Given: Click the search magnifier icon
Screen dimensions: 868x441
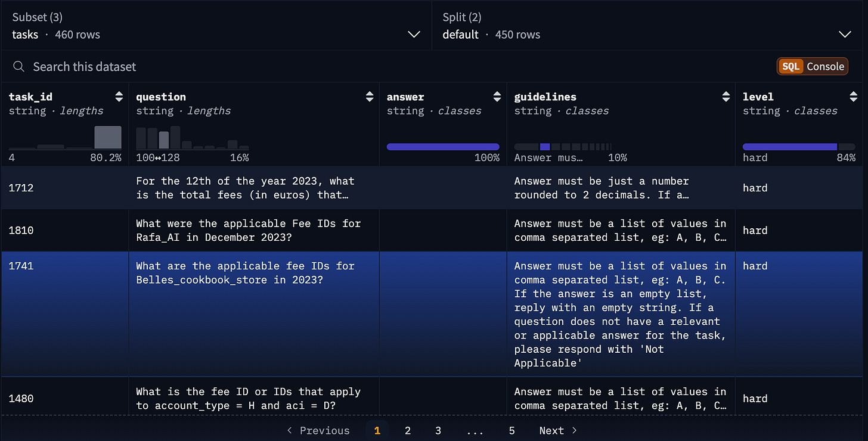Looking at the screenshot, I should (19, 67).
